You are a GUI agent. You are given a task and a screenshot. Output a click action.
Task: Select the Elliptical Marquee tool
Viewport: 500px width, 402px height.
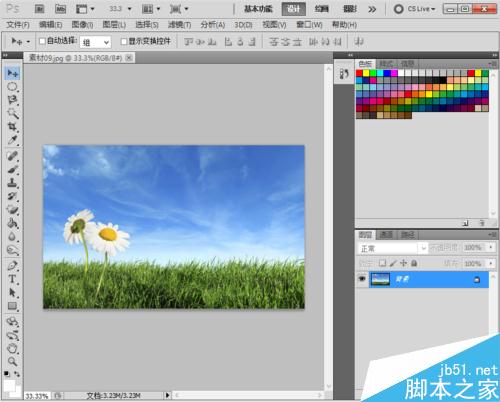[12, 87]
